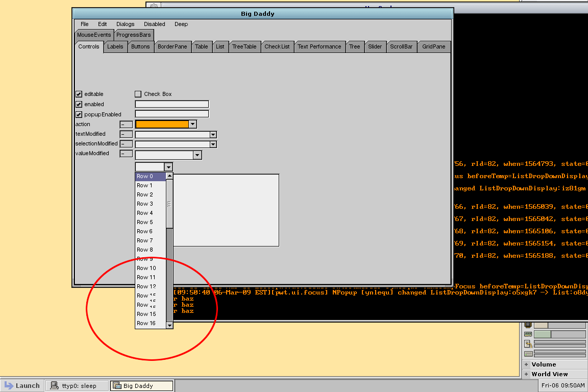Click the Big Daddy window icon in taskbar
The image size is (588, 392).
pyautogui.click(x=117, y=386)
